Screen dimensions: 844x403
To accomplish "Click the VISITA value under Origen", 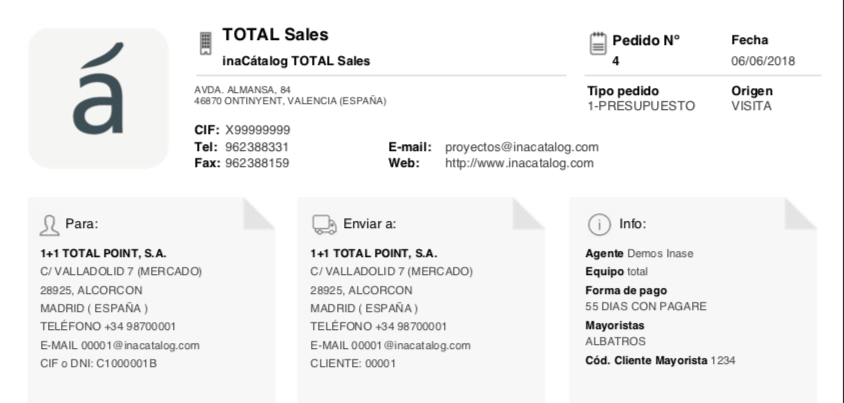I will click(751, 106).
